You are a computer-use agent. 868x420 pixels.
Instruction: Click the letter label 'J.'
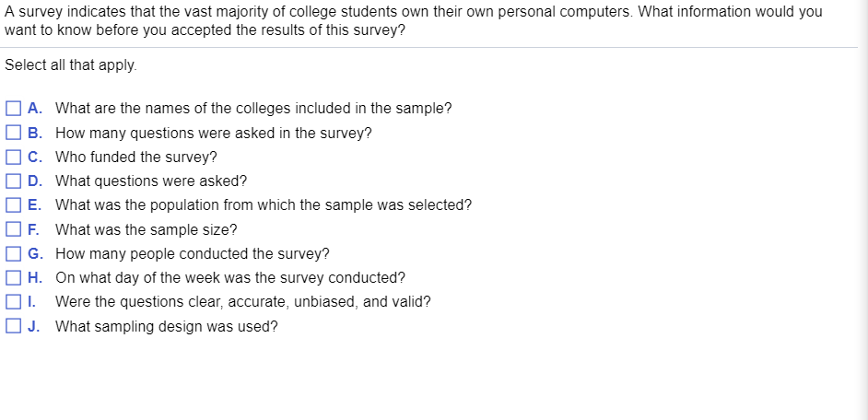pyautogui.click(x=34, y=326)
